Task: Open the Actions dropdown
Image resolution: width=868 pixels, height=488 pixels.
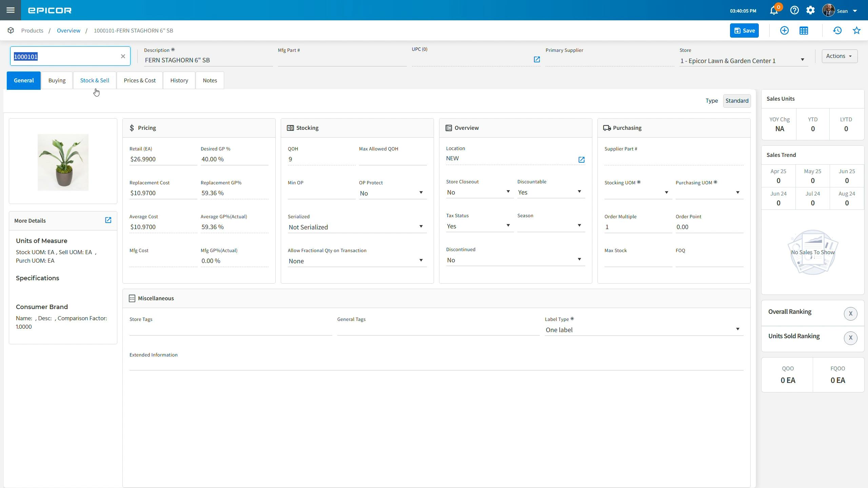Action: pyautogui.click(x=839, y=56)
